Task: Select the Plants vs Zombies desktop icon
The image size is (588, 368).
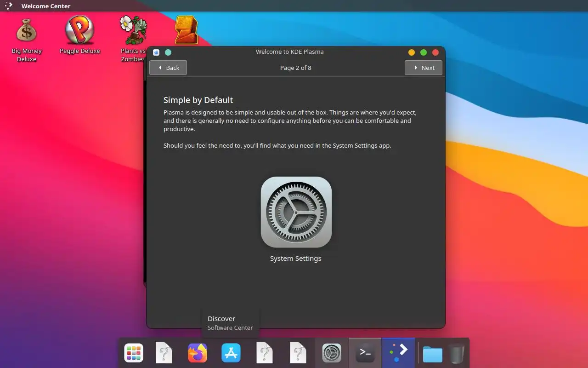Action: tap(133, 39)
